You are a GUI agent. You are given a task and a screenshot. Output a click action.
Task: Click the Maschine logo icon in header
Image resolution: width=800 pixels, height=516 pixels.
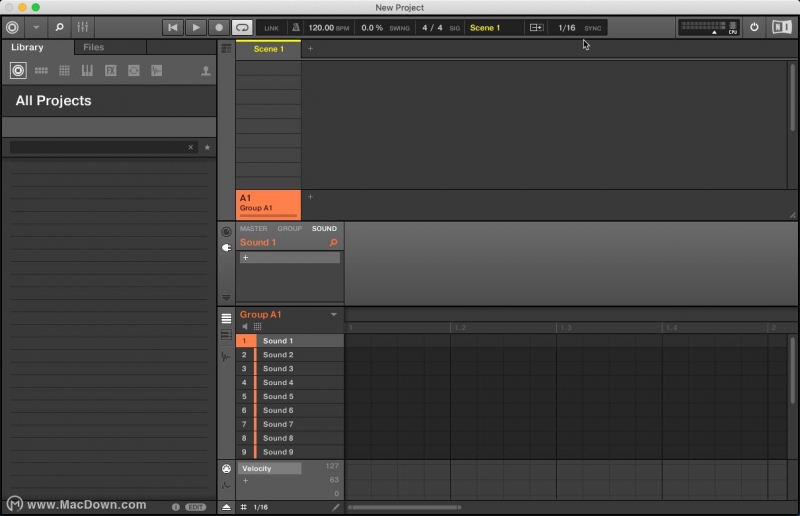pos(12,28)
